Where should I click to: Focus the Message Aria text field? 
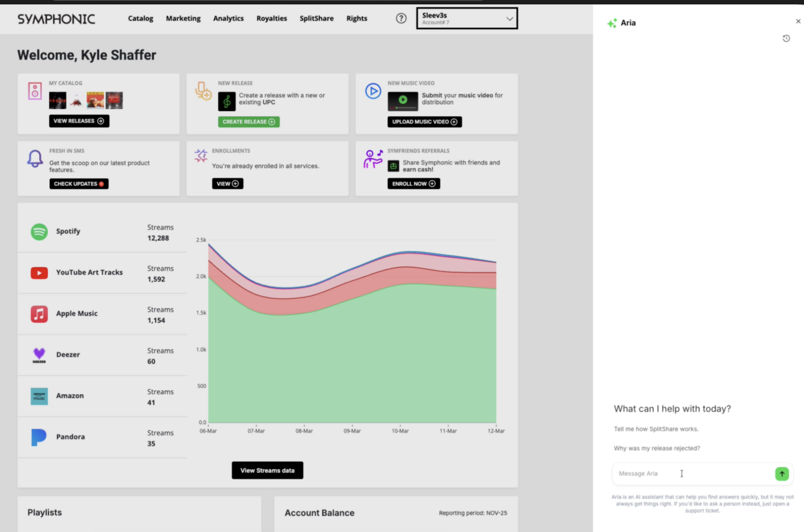[x=691, y=474]
